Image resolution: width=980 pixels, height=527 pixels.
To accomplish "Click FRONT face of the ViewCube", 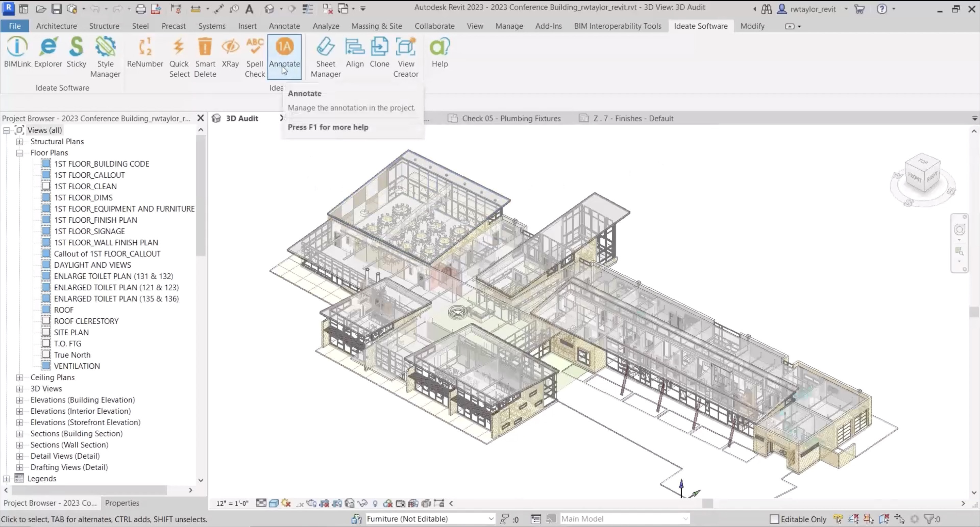I will pyautogui.click(x=914, y=177).
